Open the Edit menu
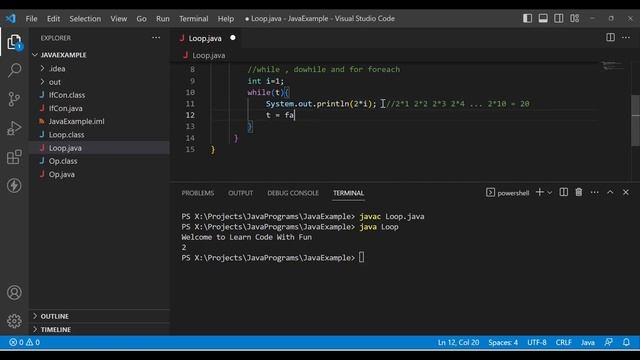Screen dimensions: 640x360 tap(53, 19)
